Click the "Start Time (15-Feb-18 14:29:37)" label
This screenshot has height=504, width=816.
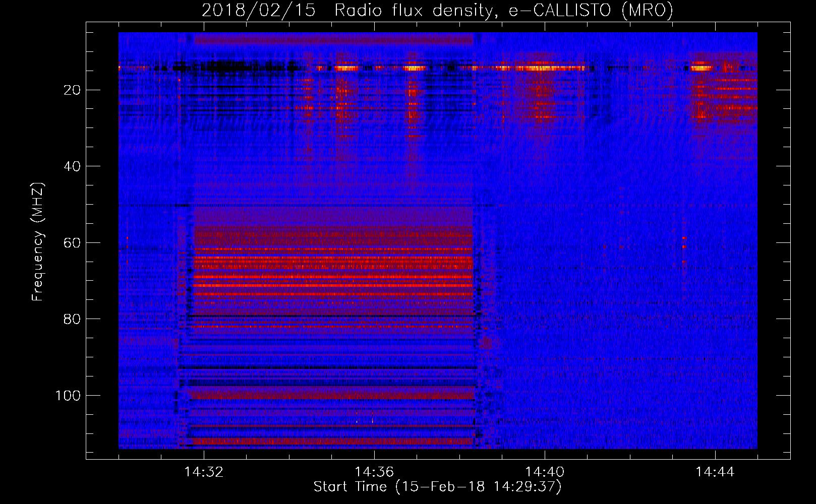click(x=438, y=487)
